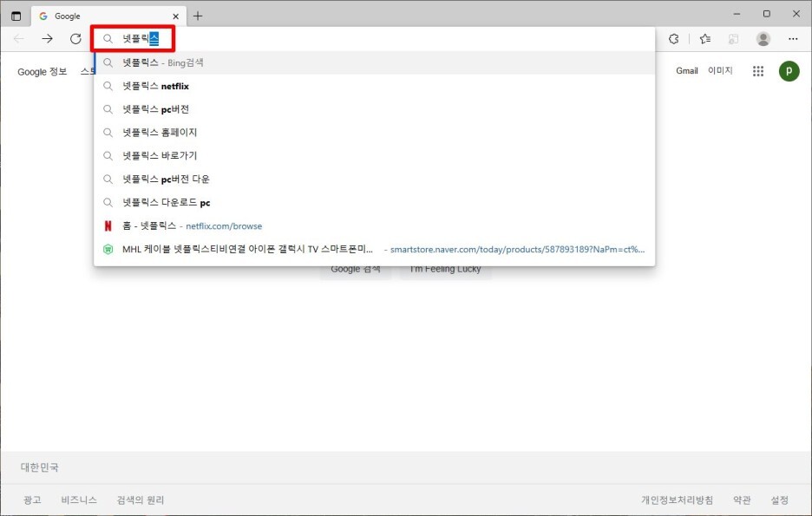Open the tab actions menu icon
Viewport: 812px width, 516px height.
[x=16, y=16]
